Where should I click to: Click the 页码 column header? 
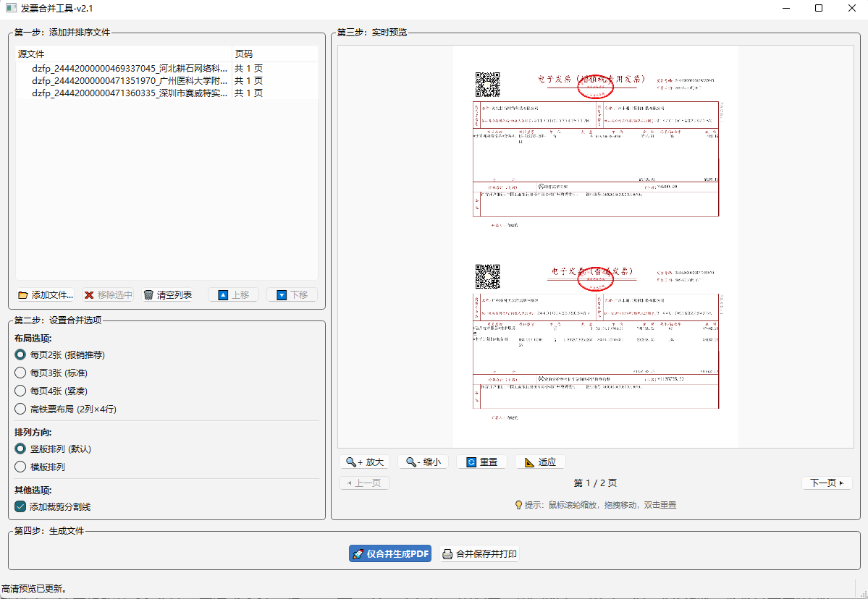pos(274,54)
